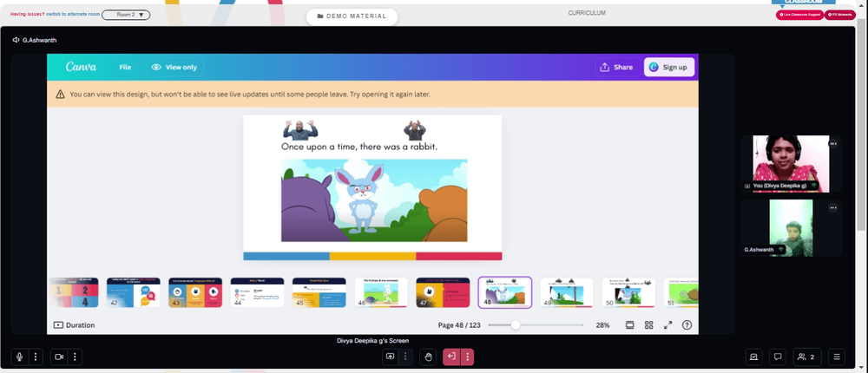Toggle the camera button

point(59,357)
